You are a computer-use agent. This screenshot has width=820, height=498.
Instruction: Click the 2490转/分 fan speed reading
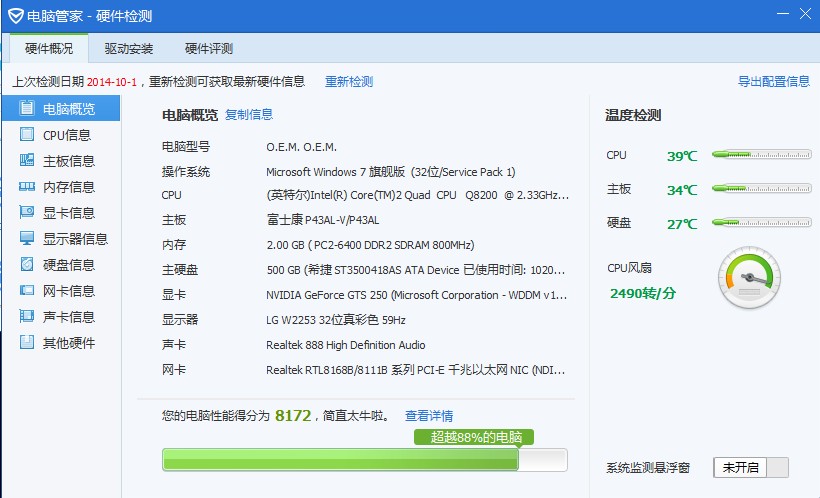coord(643,293)
